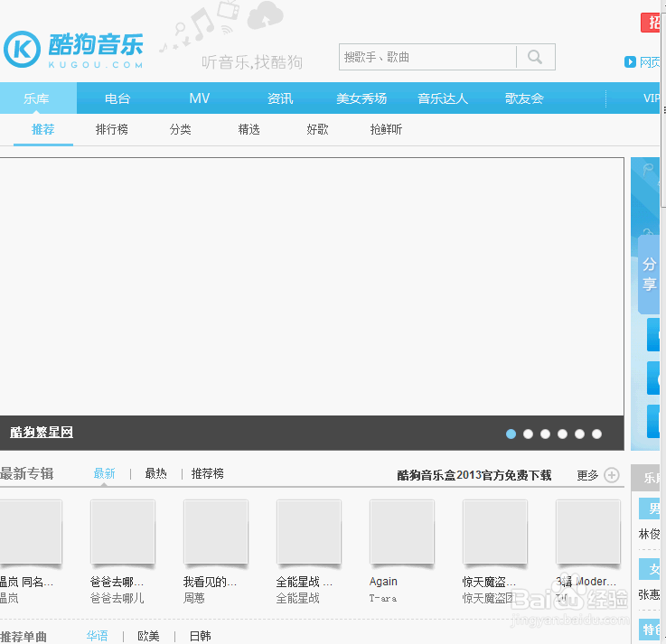
Task: Select the 推荐 sub-tab
Action: coord(42,129)
